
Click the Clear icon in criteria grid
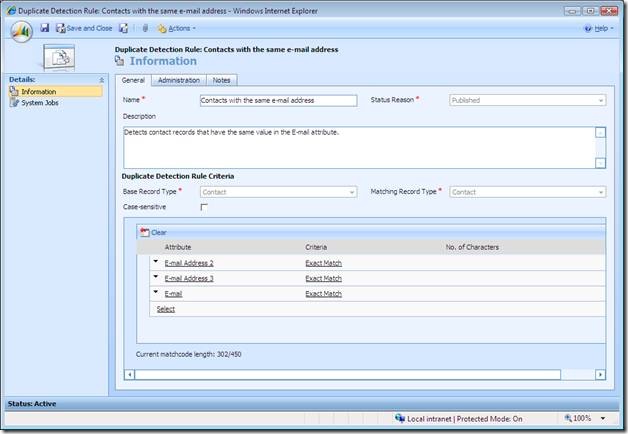144,231
